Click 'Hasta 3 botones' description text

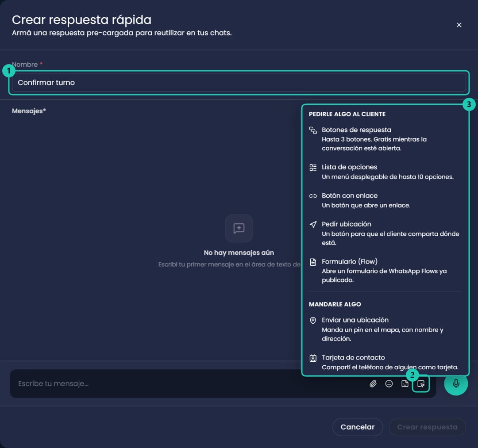[x=374, y=144]
